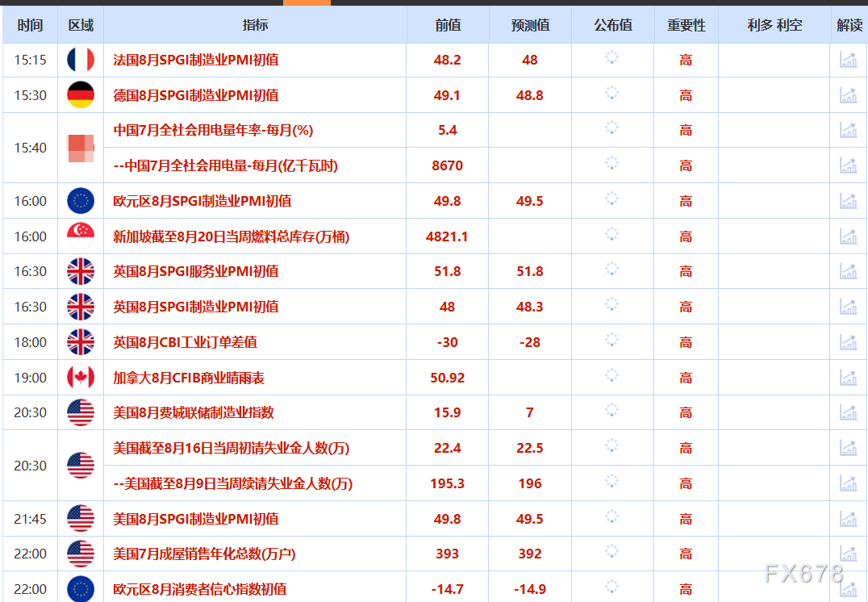Click the Canada flag icon
868x602 pixels.
[80, 377]
